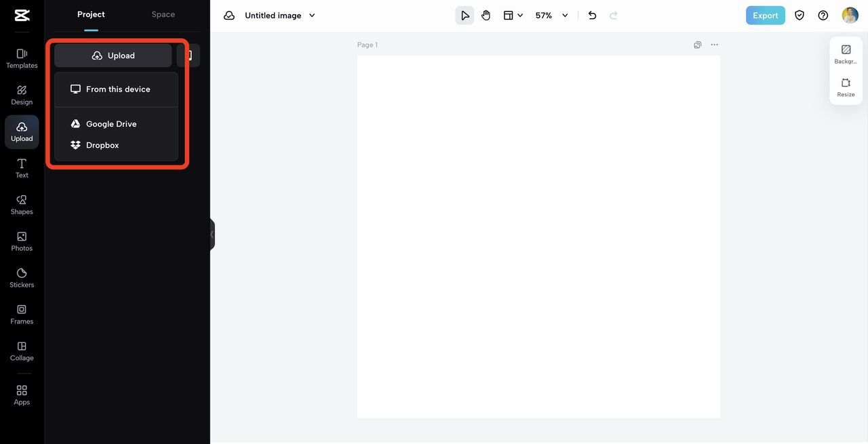Open the 57% zoom dropdown

pos(551,15)
